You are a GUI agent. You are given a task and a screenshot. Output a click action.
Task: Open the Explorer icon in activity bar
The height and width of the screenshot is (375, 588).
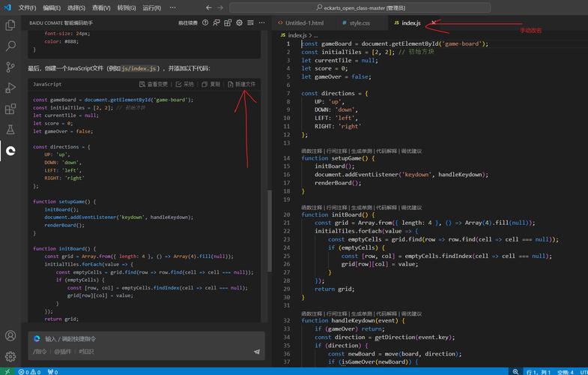(10, 25)
